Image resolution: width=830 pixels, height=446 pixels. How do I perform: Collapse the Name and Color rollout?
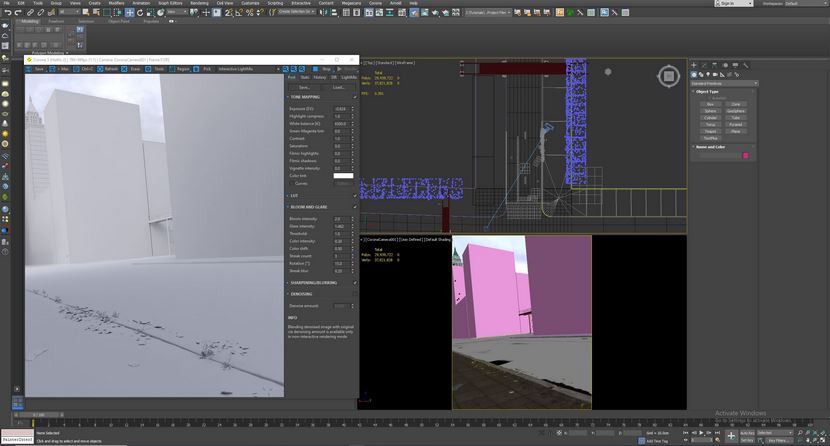[x=710, y=147]
